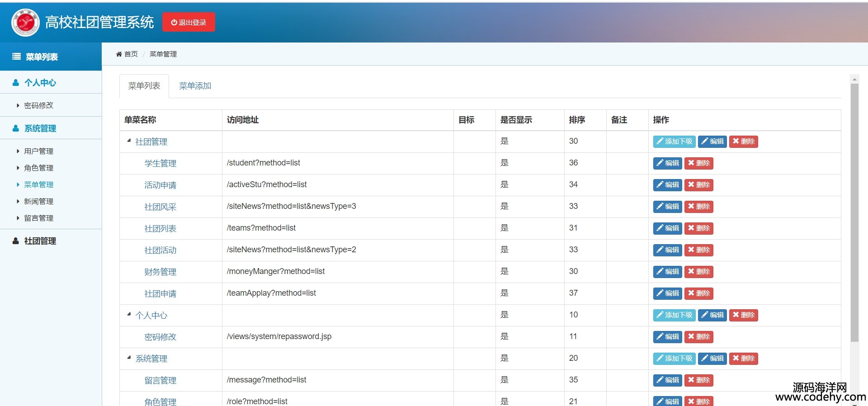Edit the 社团申请 row
868x406 pixels.
pos(667,293)
